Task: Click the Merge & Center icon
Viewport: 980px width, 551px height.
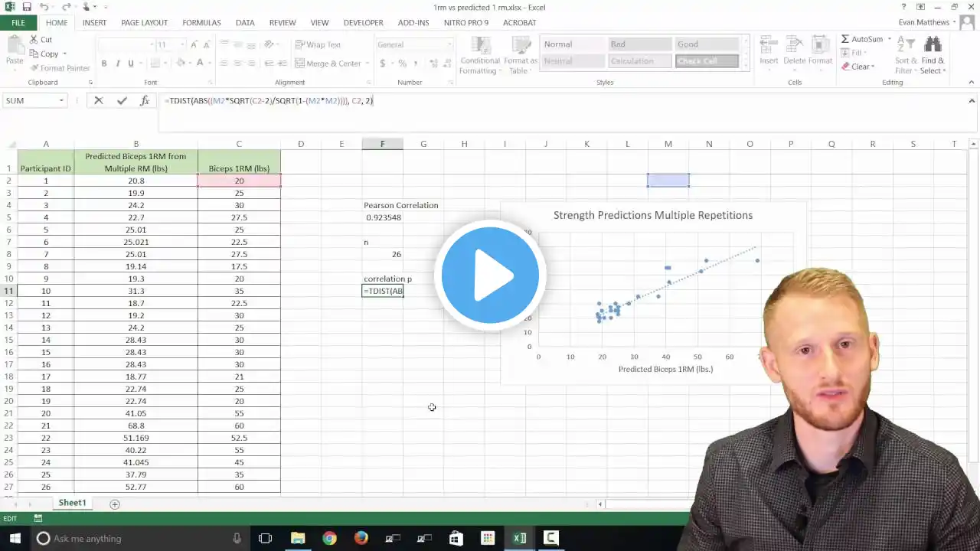Action: [299, 64]
